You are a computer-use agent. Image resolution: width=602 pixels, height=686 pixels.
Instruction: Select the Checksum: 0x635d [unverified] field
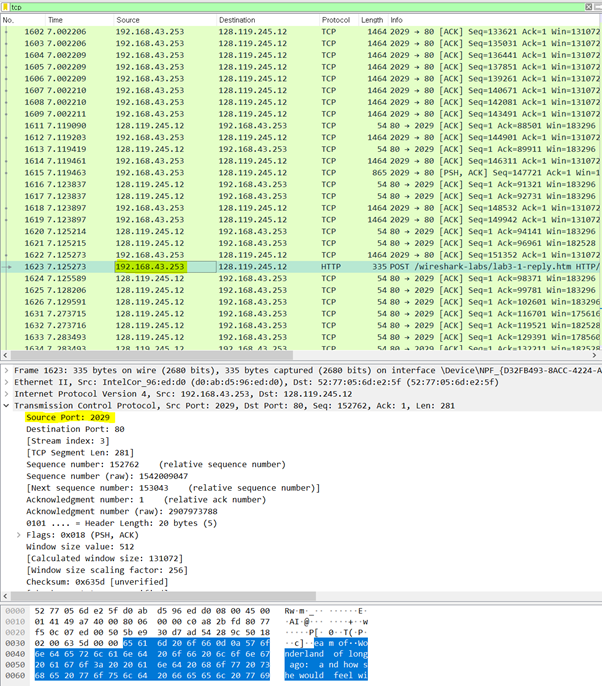point(97,582)
